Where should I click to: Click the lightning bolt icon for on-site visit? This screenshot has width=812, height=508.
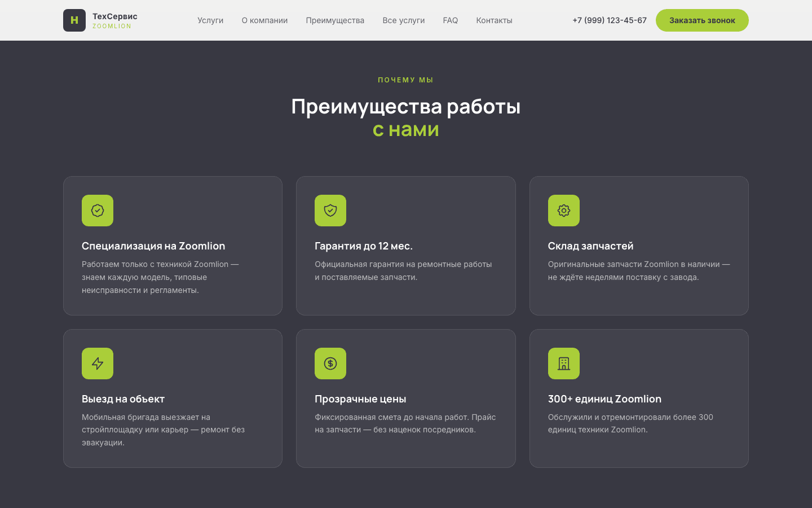click(98, 364)
